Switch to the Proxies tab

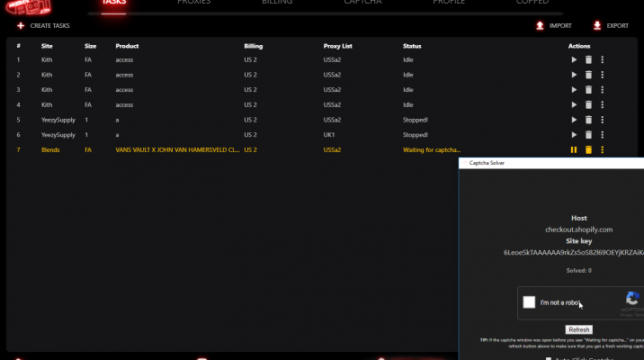point(193,4)
